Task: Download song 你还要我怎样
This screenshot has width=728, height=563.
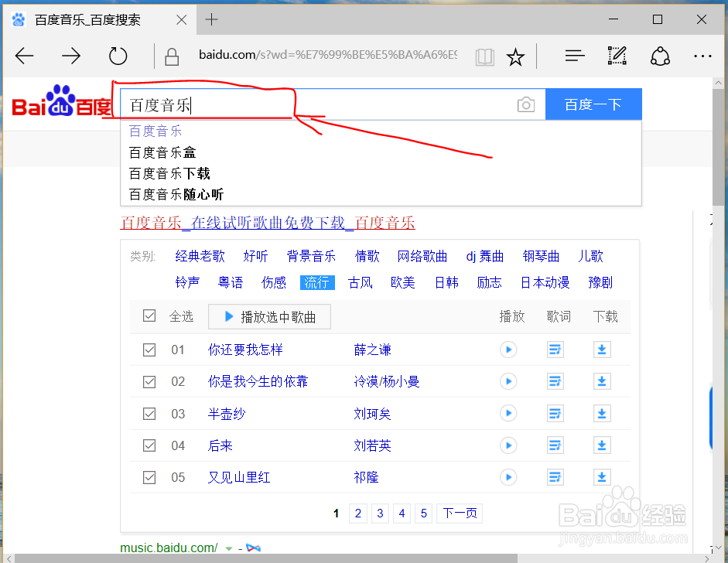Action: pyautogui.click(x=602, y=350)
